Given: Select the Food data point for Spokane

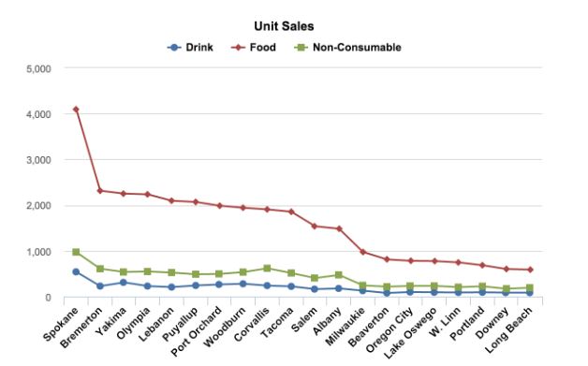Looking at the screenshot, I should click(76, 110).
